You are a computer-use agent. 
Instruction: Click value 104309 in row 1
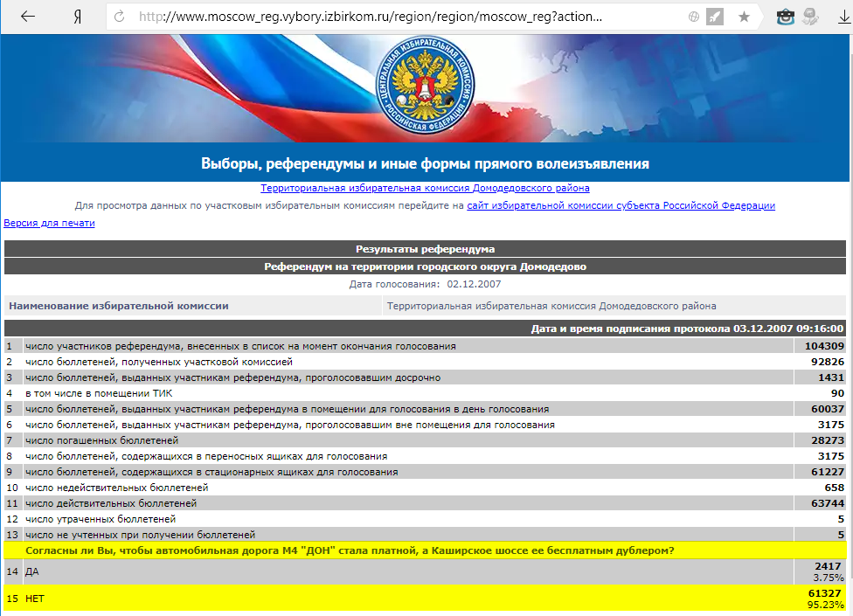824,346
